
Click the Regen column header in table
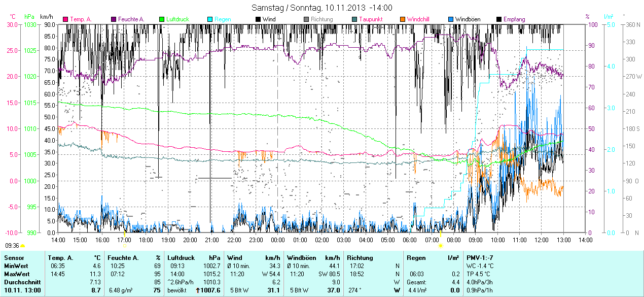tap(416, 258)
